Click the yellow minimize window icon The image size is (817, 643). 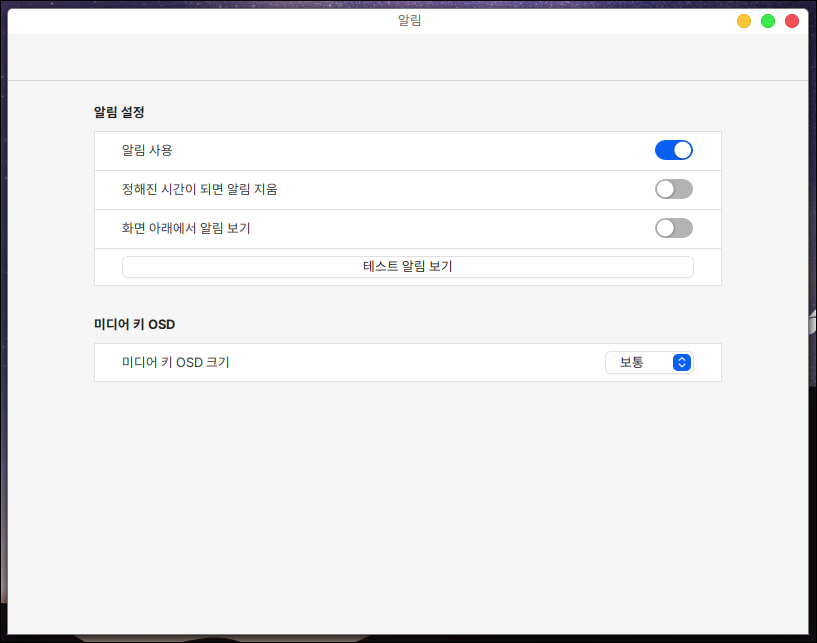tap(744, 21)
